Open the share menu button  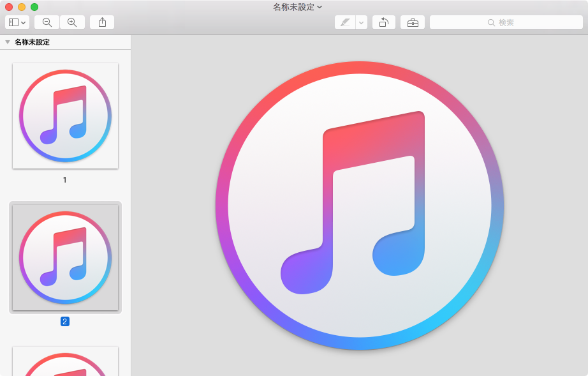coord(102,22)
